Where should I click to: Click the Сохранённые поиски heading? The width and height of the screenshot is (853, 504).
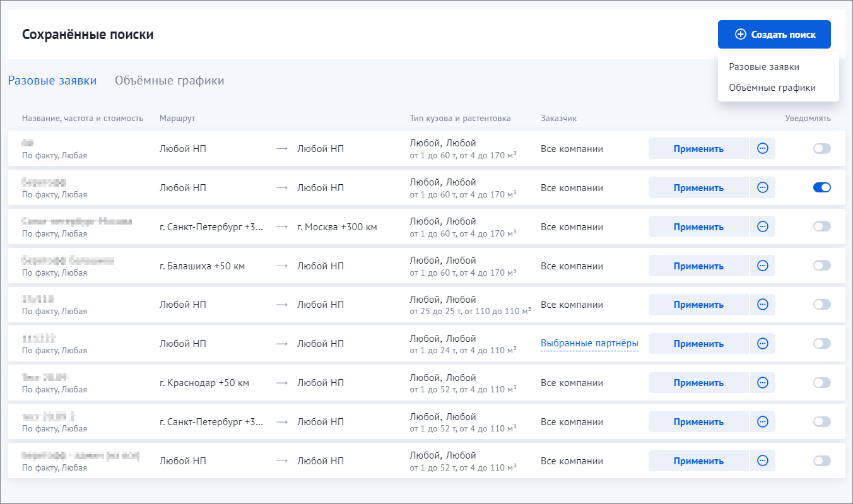point(88,35)
